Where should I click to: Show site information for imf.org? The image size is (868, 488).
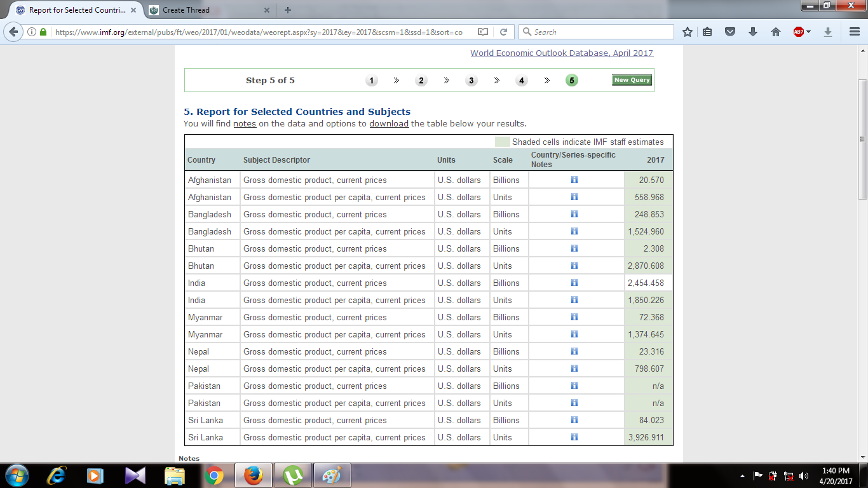tap(32, 32)
